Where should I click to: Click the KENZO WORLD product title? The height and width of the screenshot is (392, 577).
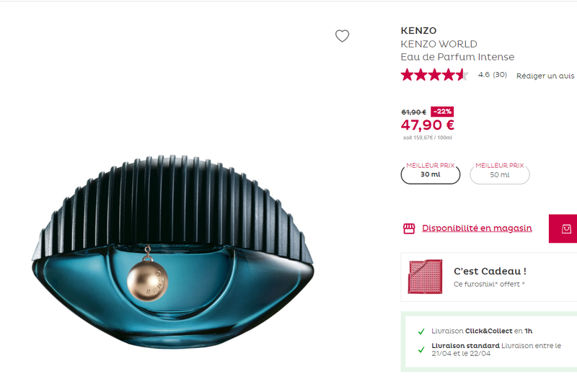(439, 44)
